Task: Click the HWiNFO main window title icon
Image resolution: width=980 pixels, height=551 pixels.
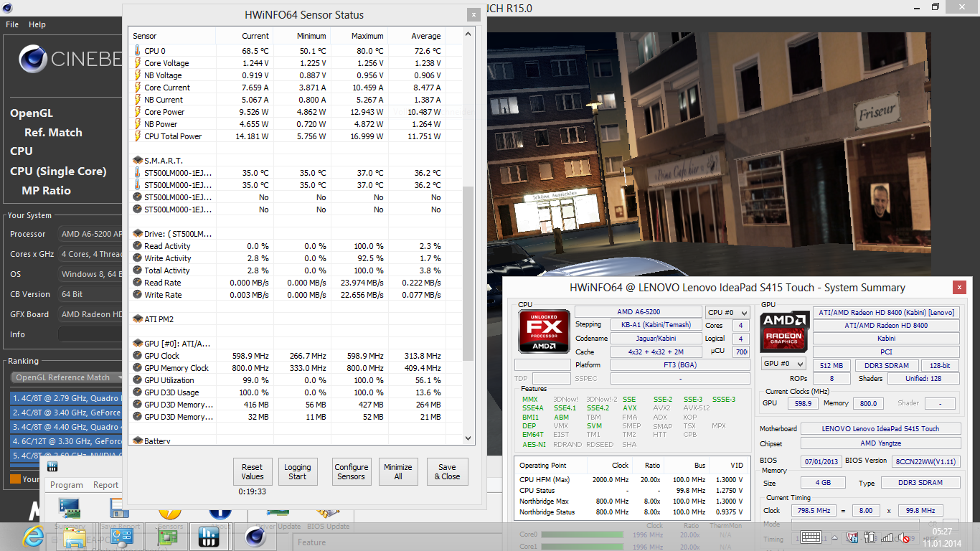Action: pos(52,467)
